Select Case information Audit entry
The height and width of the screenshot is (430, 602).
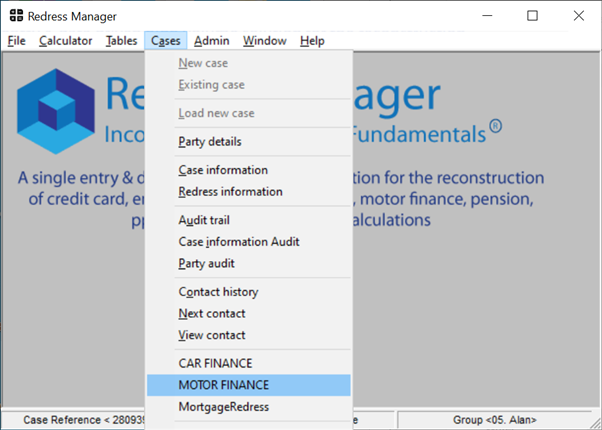[x=248, y=242]
